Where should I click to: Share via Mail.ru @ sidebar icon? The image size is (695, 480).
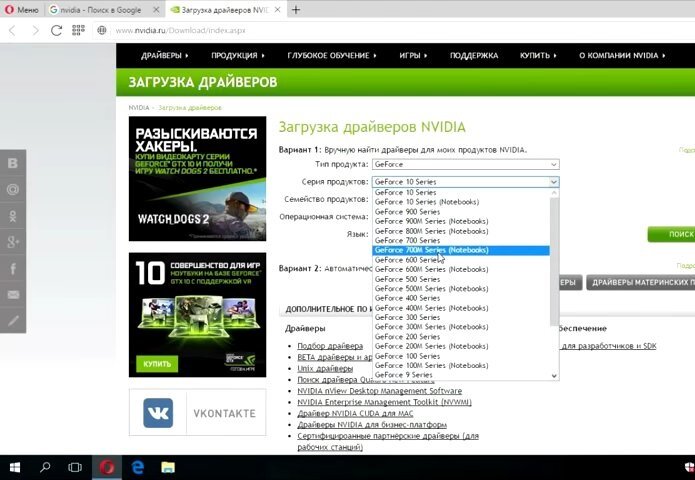13,189
